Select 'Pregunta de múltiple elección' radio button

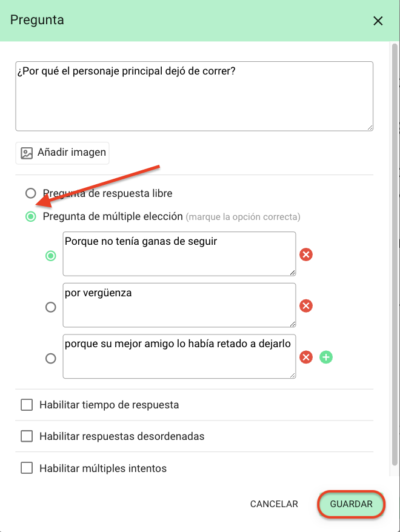click(30, 216)
